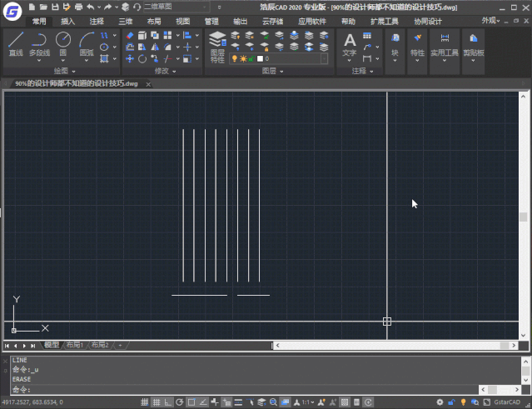Screen dimensions: 532x409
Task: Open the Block (块) panel
Action: (394, 44)
